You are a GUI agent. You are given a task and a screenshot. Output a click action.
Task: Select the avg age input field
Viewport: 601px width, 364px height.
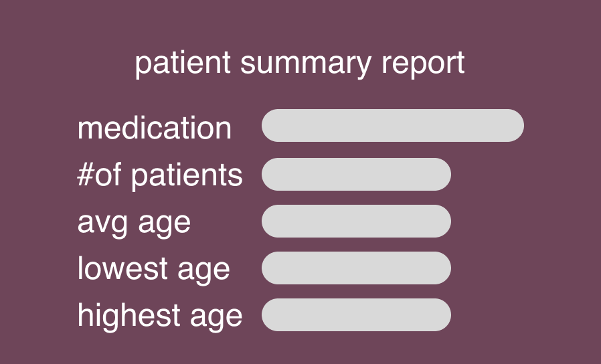(x=356, y=221)
